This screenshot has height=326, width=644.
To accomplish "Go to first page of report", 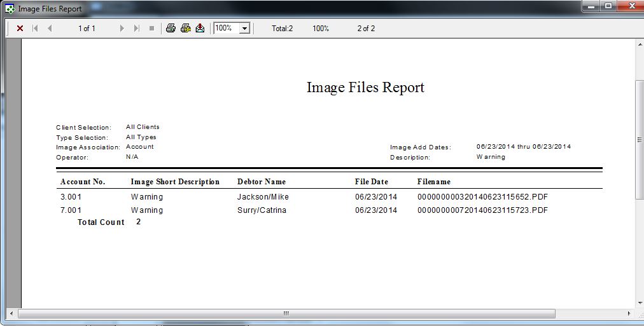I will coord(35,29).
